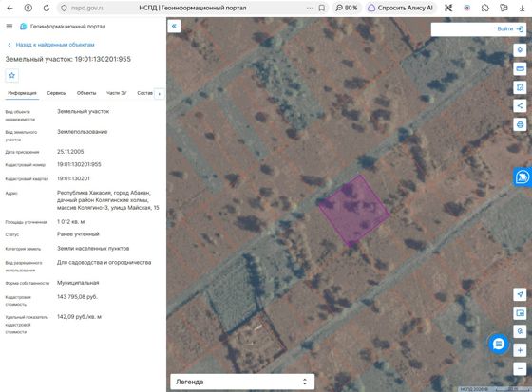Screen dimensions: 532x392
Task: Select the area selection map tool
Action: (520, 87)
